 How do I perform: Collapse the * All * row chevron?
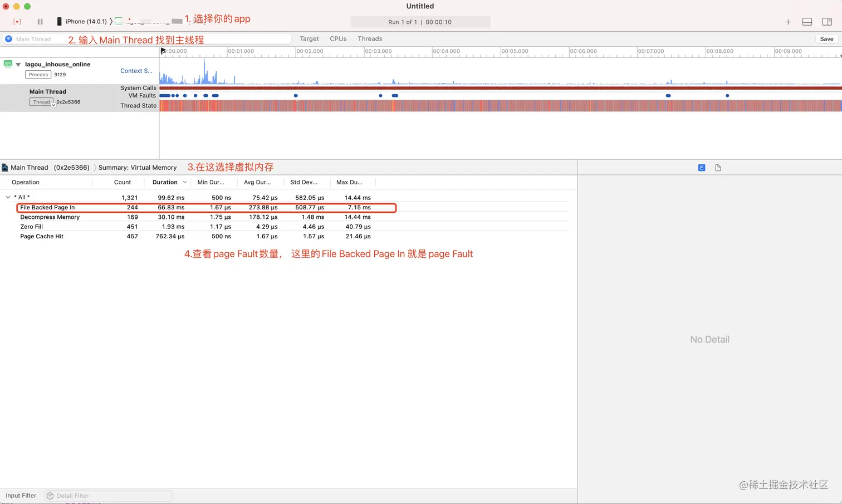click(8, 197)
